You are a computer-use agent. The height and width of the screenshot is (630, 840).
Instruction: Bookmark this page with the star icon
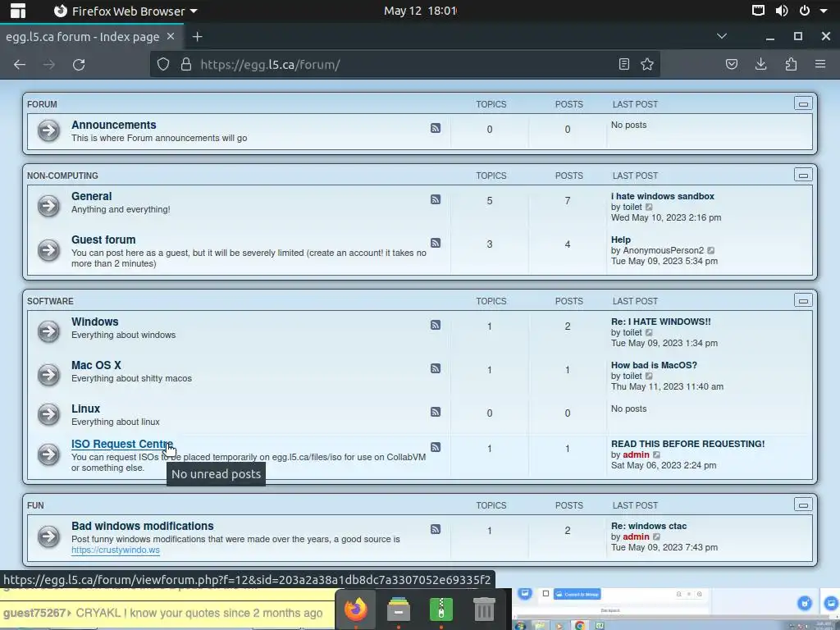pos(647,64)
